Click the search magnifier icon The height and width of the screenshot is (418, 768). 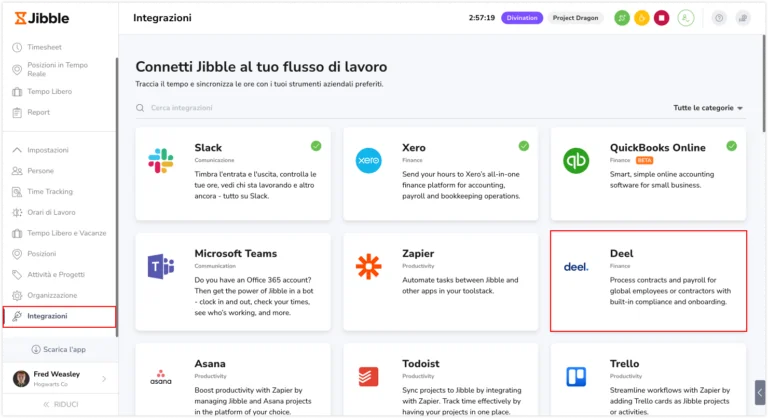click(x=140, y=108)
